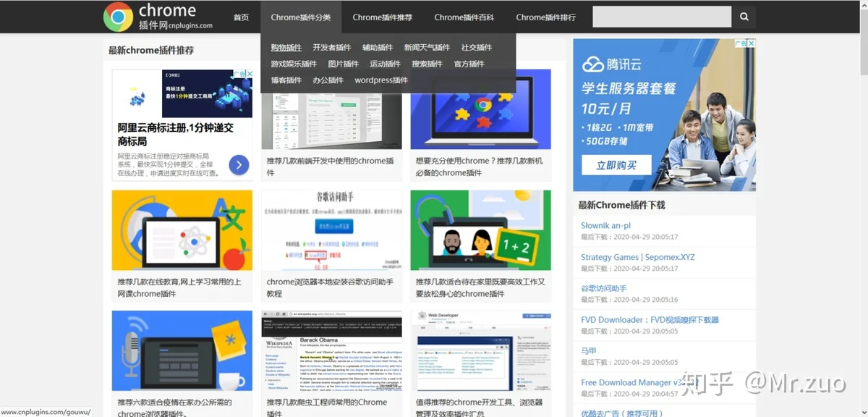Click the Chrome logo in header
The image size is (868, 417).
(119, 17)
